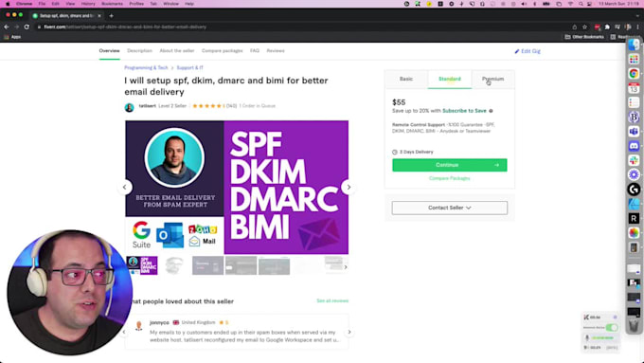Open the History menu

tap(88, 4)
